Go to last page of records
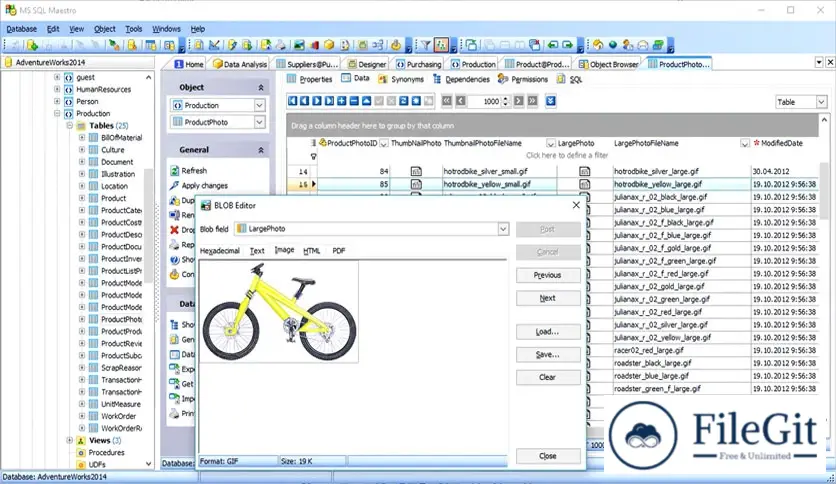 (x=532, y=101)
